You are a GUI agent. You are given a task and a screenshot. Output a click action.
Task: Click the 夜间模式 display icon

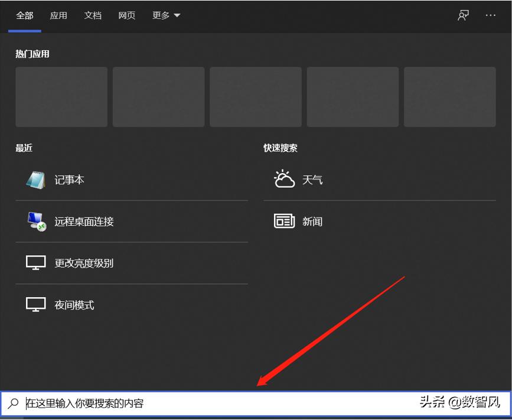[x=35, y=304]
